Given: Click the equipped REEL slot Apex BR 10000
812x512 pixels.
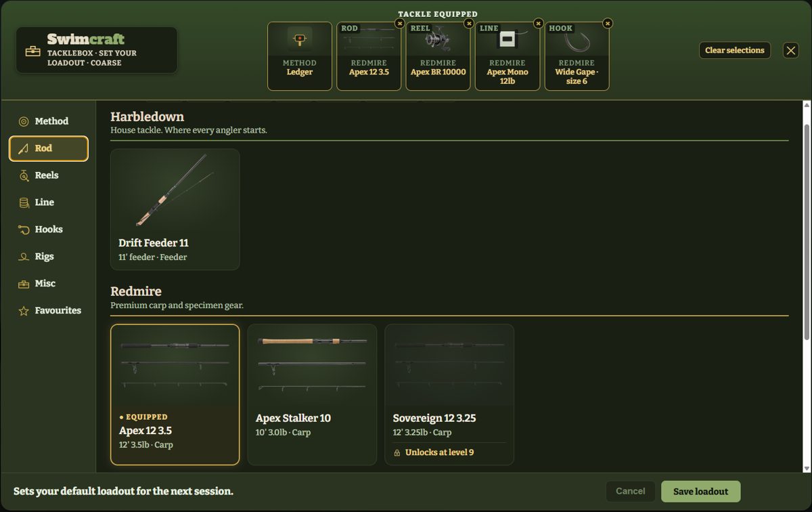Looking at the screenshot, I should pos(438,56).
